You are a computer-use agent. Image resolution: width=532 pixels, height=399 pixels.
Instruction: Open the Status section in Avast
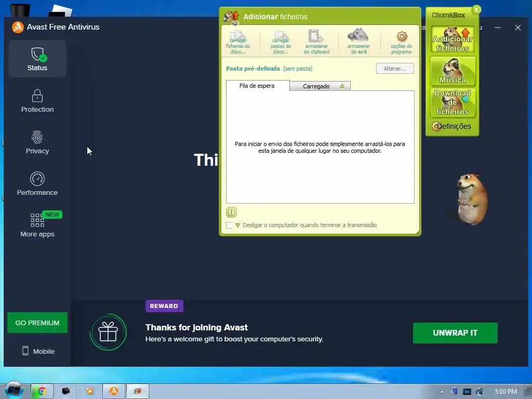tap(37, 59)
